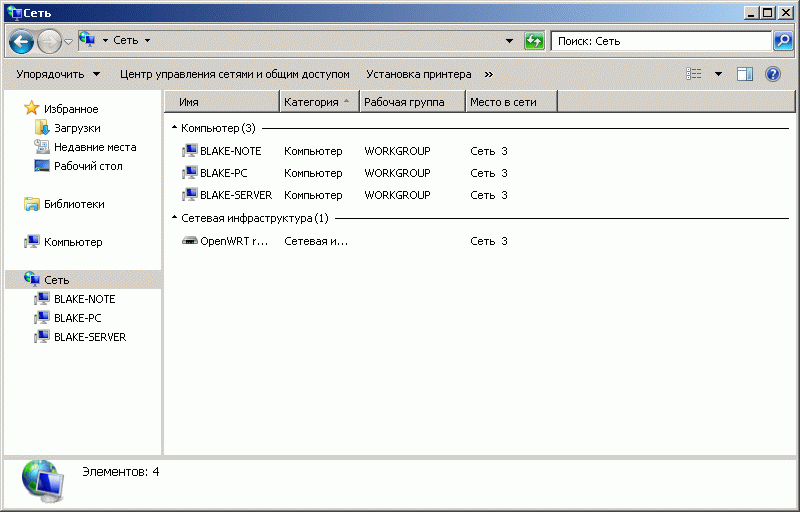The image size is (800, 512).
Task: Click Компьютер category in BLAKE-SERVER row
Action: click(x=313, y=195)
